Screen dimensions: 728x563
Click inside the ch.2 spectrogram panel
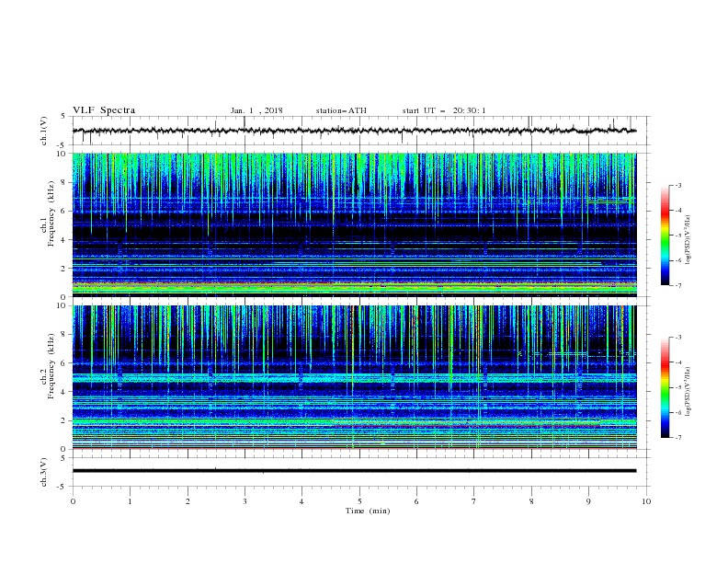pos(354,377)
